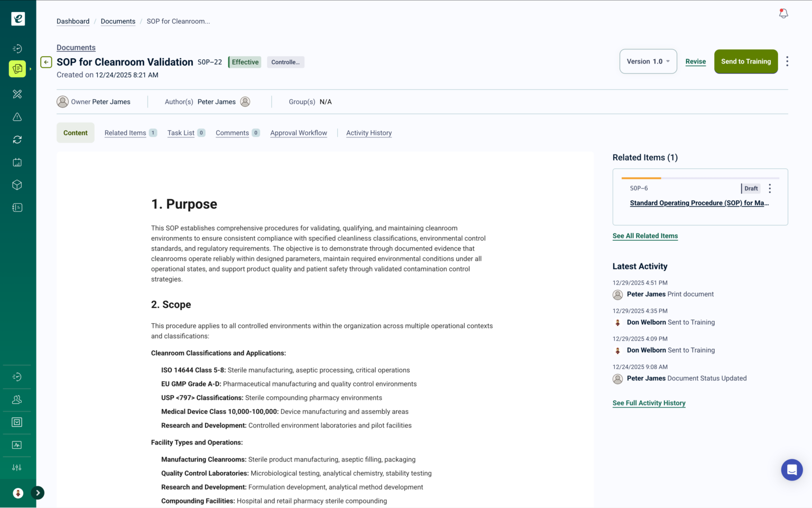Click the SOP-6 progress bar

click(x=700, y=178)
